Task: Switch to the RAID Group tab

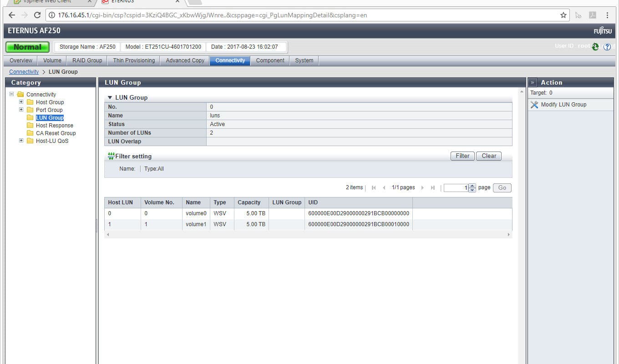Action: (87, 61)
